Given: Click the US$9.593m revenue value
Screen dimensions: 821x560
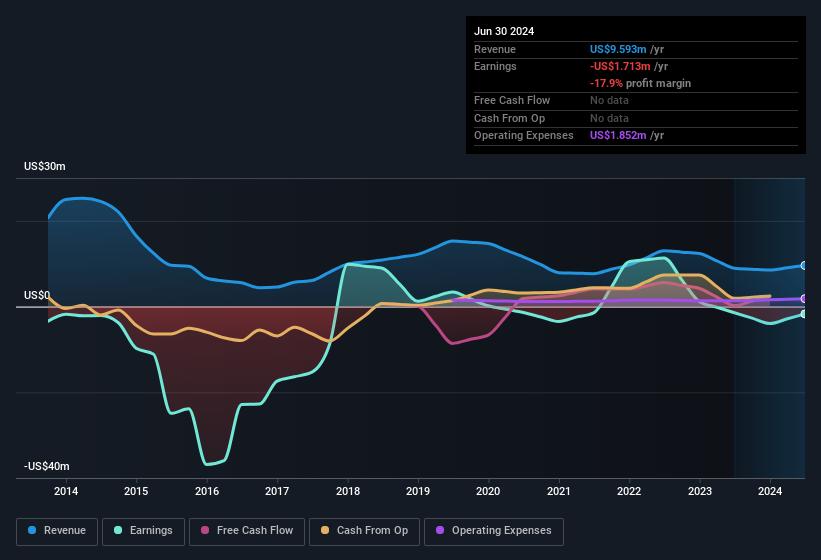Looking at the screenshot, I should [618, 49].
